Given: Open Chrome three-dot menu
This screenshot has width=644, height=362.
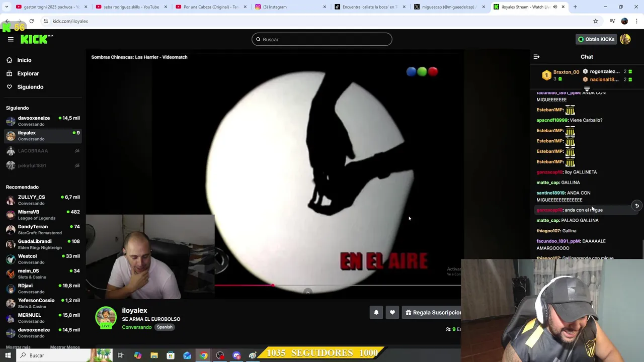Looking at the screenshot, I should coord(637,21).
